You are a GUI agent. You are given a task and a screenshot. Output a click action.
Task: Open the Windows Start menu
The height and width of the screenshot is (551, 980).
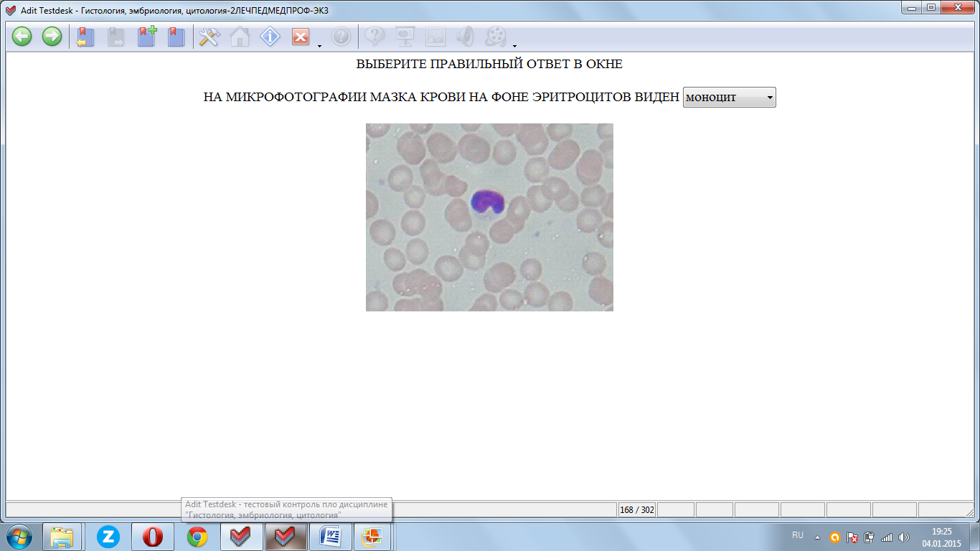click(19, 537)
